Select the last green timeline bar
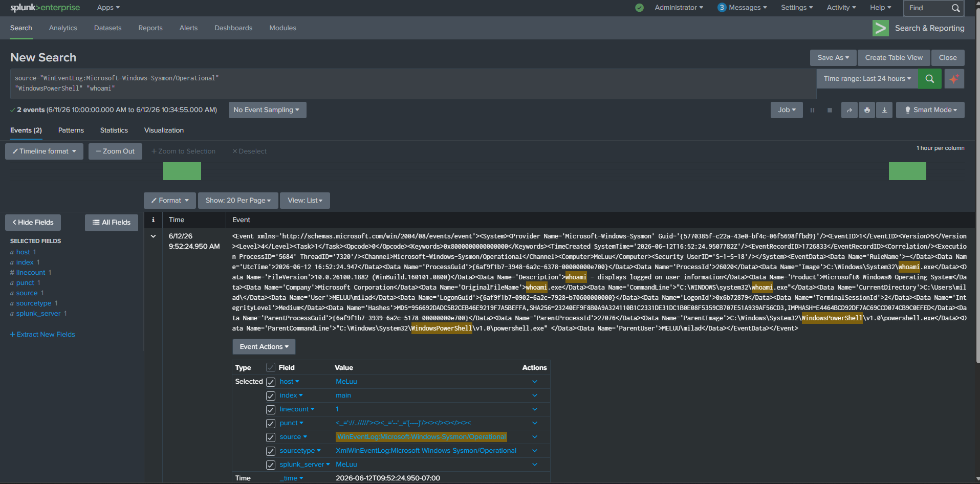Viewport: 980px width, 484px height. click(907, 171)
